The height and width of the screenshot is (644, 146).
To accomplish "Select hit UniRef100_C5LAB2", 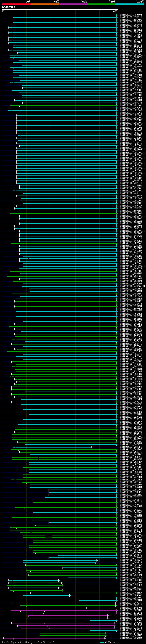I will 131,271.
